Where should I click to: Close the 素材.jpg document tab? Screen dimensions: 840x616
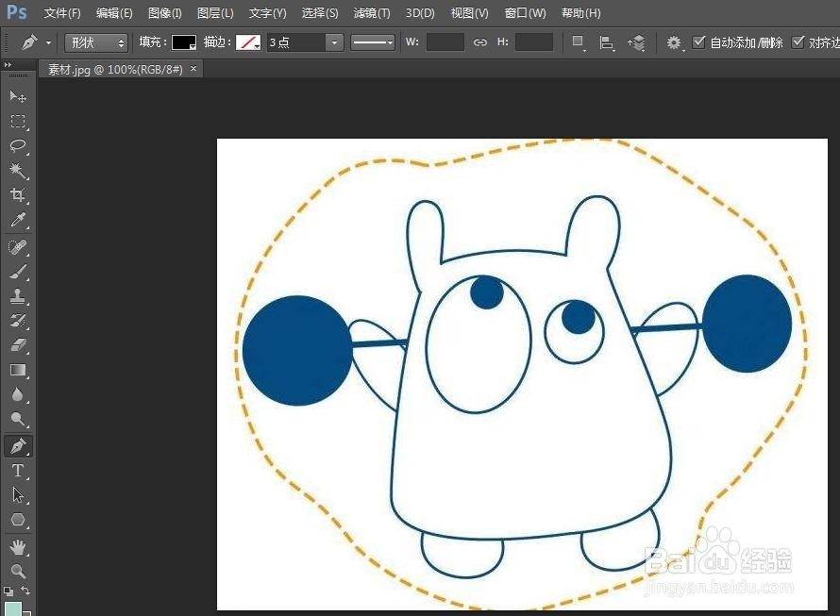point(193,69)
